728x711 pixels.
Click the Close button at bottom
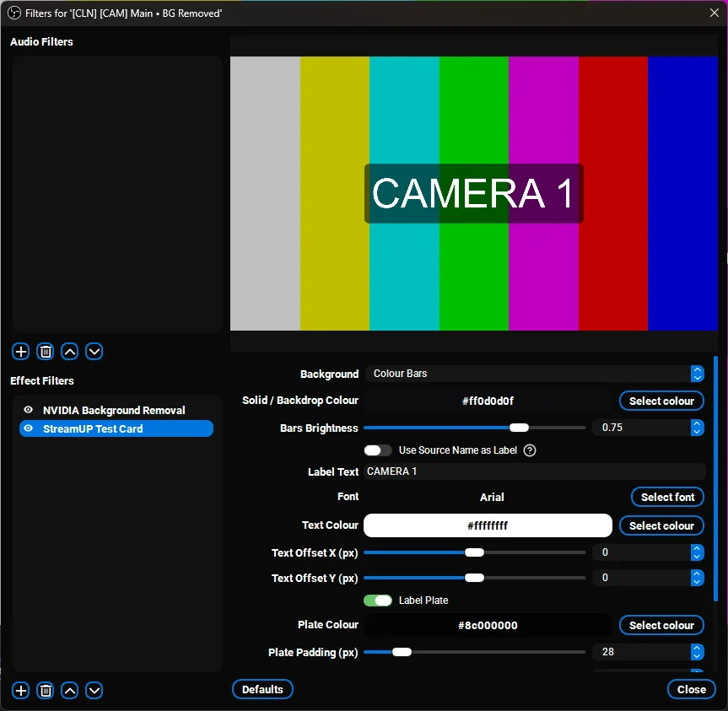692,689
